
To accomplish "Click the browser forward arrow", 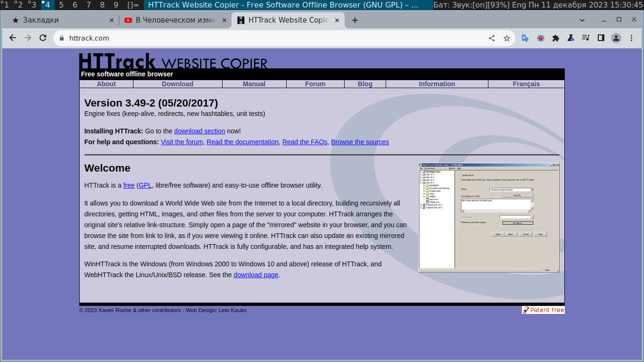I will tap(28, 38).
